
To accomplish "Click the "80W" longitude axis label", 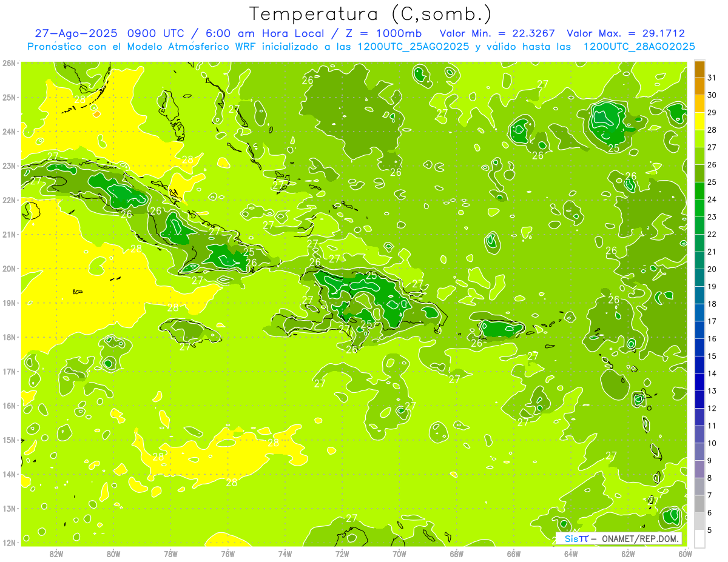I will 113,553.
